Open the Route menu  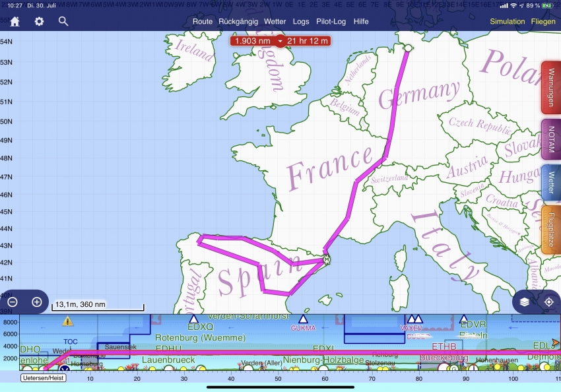pyautogui.click(x=203, y=22)
